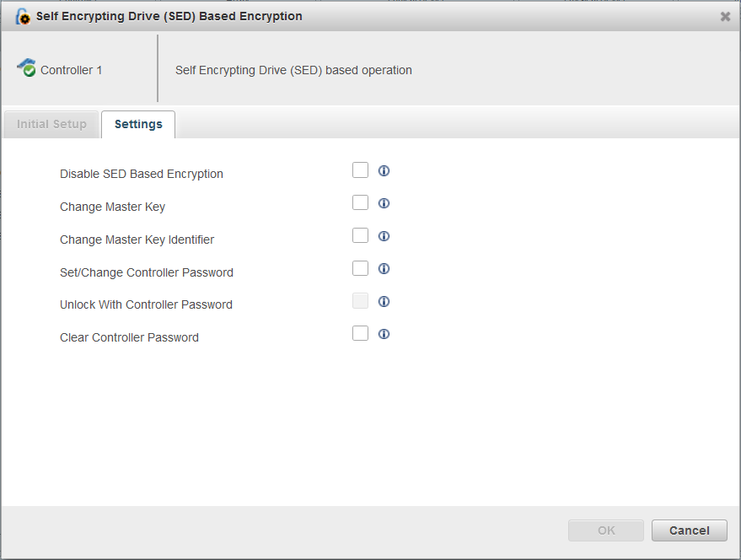Click the Cancel button
The width and height of the screenshot is (741, 560).
click(689, 530)
